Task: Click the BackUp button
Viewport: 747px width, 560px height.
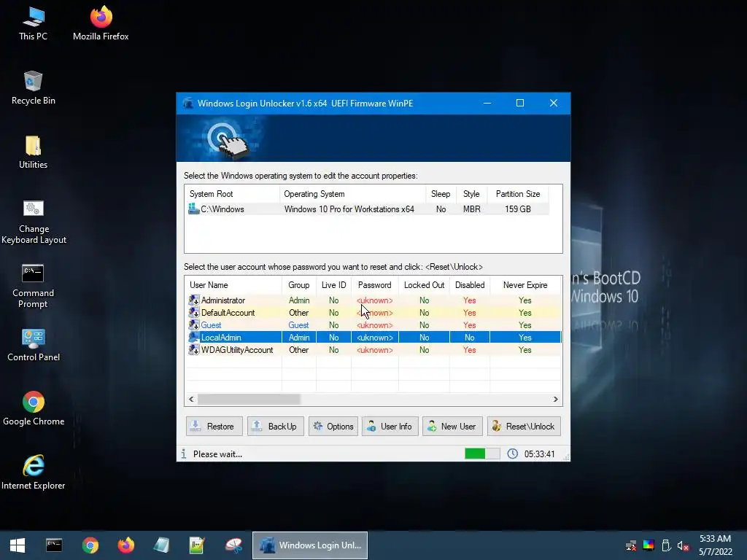Action: tap(275, 426)
